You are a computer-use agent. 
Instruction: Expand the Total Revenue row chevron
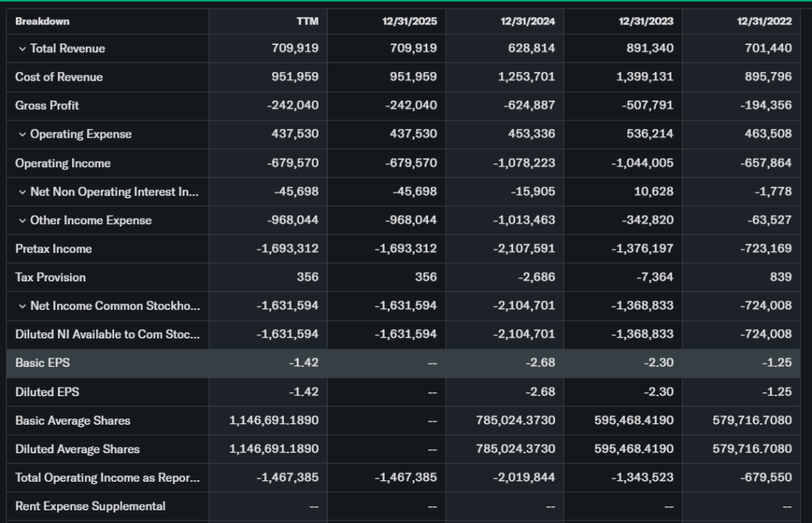coord(22,49)
